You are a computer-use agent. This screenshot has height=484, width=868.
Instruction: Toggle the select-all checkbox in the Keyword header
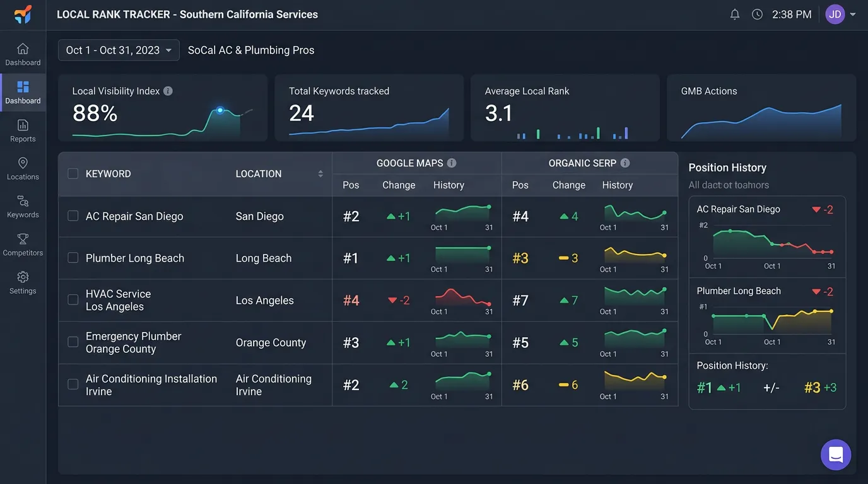[73, 173]
